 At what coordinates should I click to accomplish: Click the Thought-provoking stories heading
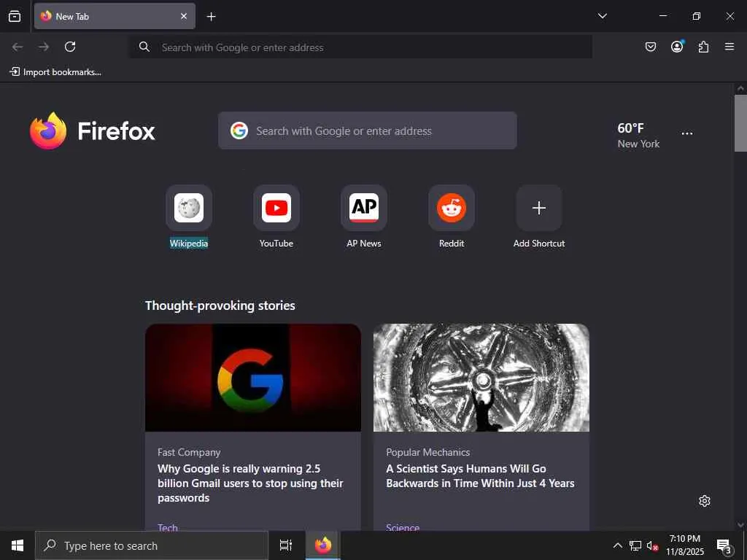tap(220, 306)
